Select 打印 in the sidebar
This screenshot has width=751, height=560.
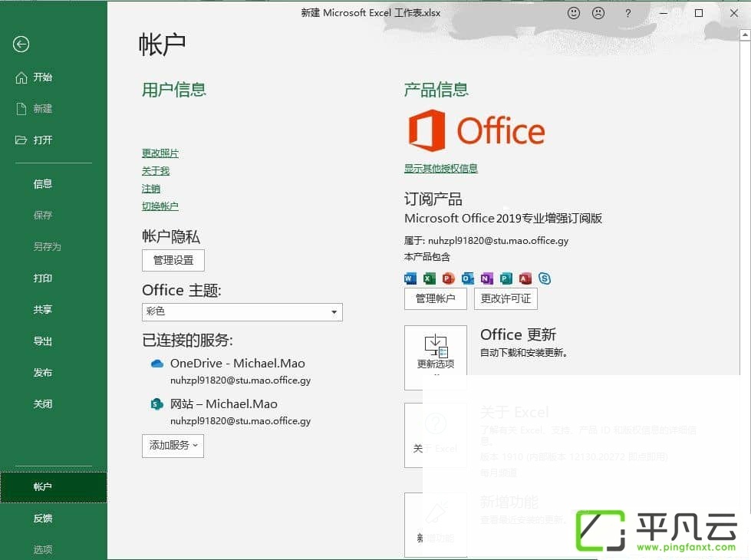pyautogui.click(x=43, y=278)
